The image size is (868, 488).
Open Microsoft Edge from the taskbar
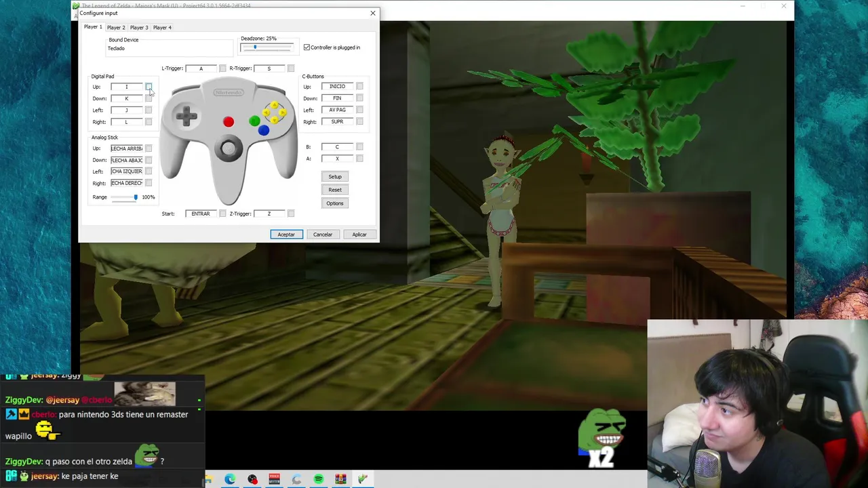230,479
